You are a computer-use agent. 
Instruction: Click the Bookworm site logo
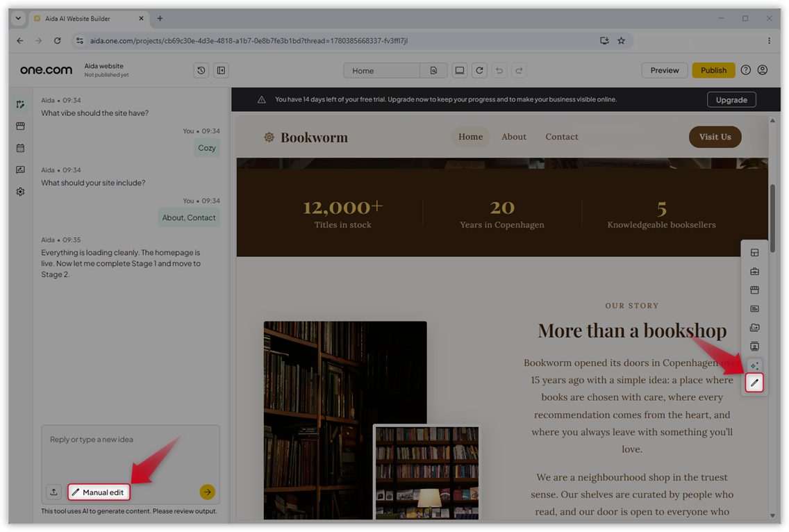pyautogui.click(x=306, y=138)
